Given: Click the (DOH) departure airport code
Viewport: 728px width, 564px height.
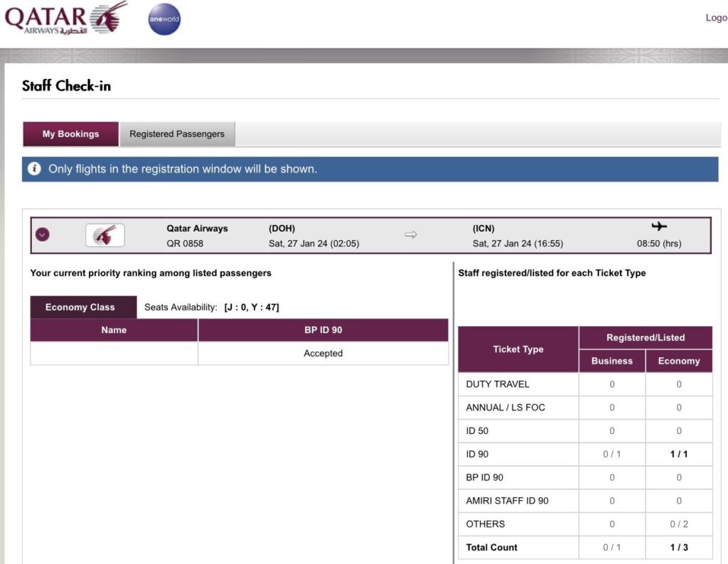Looking at the screenshot, I should click(282, 229).
